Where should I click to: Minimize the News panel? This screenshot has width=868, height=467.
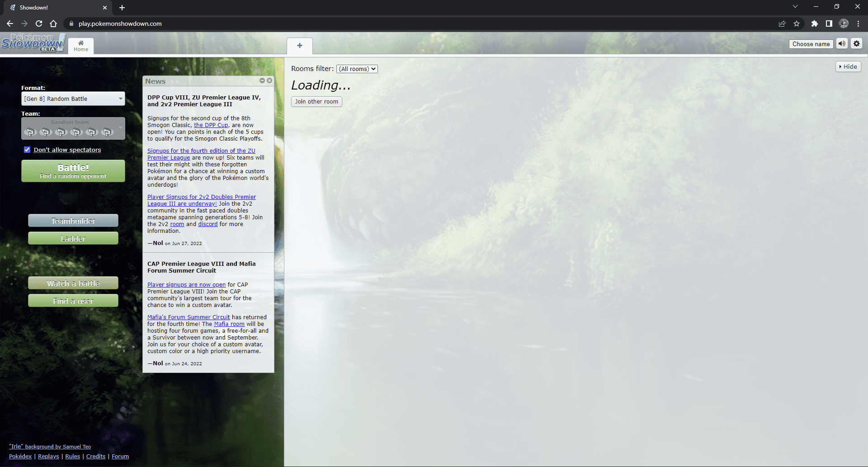[x=262, y=80]
